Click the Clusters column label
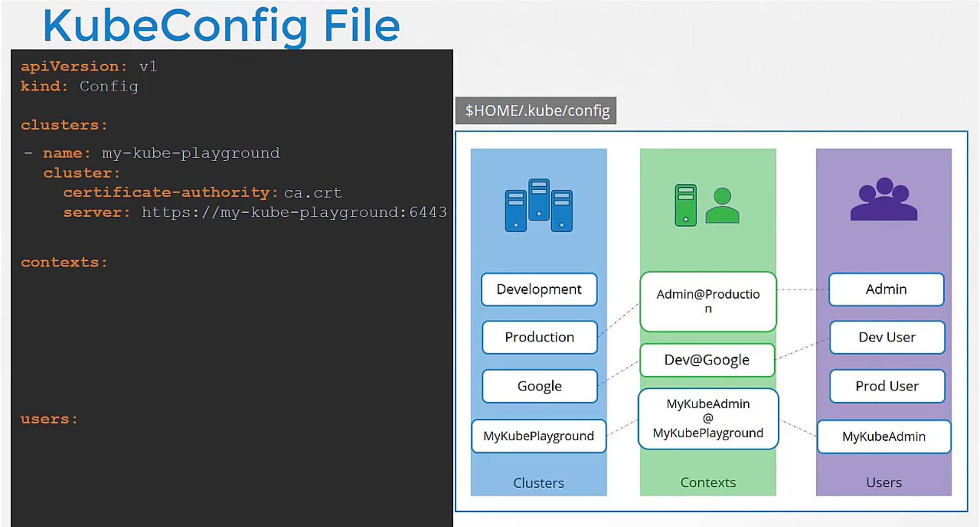The width and height of the screenshot is (980, 527). pos(538,483)
